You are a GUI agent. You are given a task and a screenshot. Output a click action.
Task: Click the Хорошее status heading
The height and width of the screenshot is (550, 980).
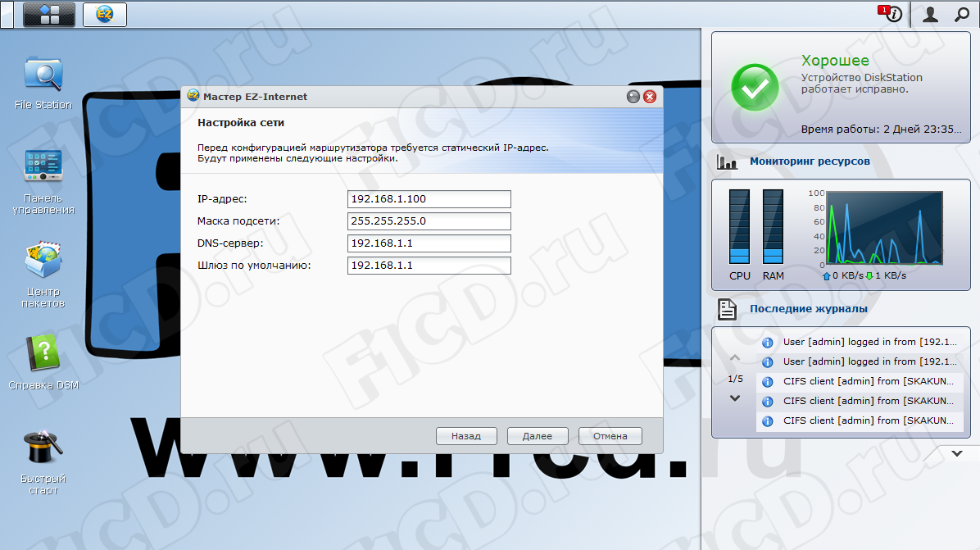(835, 61)
